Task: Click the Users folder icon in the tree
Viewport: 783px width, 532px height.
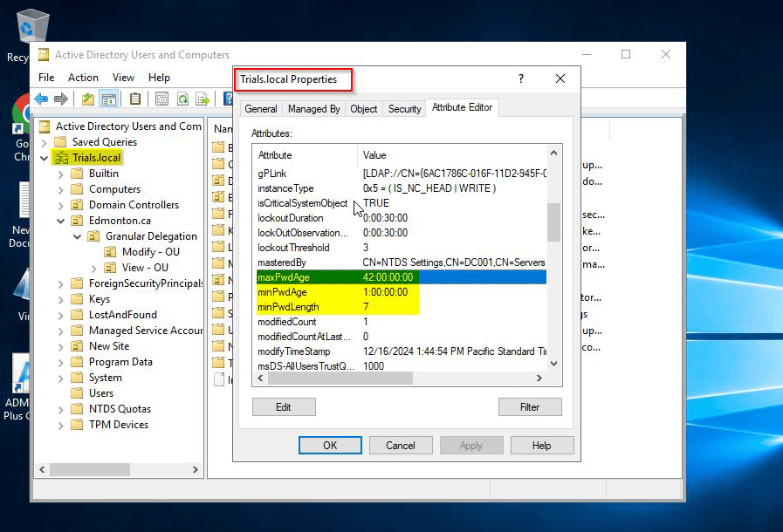Action: 77,393
